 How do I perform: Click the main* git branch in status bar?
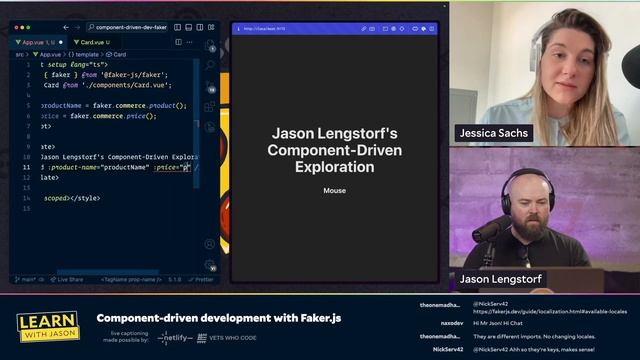click(25, 280)
